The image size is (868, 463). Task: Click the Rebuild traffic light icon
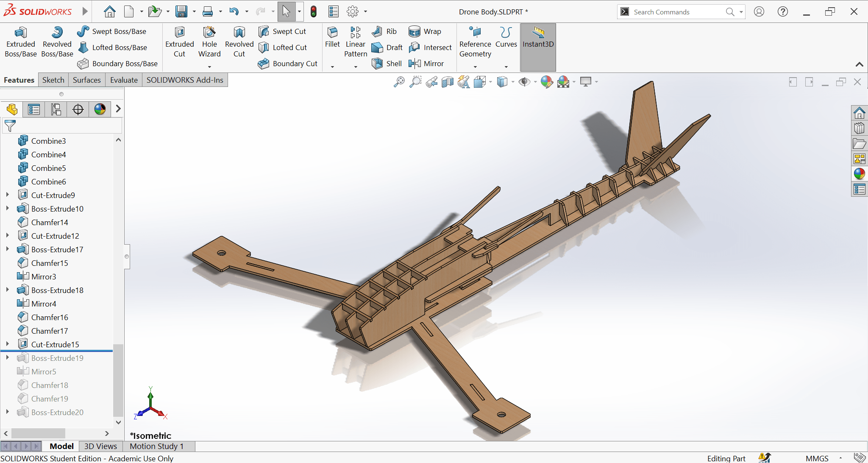click(x=314, y=11)
